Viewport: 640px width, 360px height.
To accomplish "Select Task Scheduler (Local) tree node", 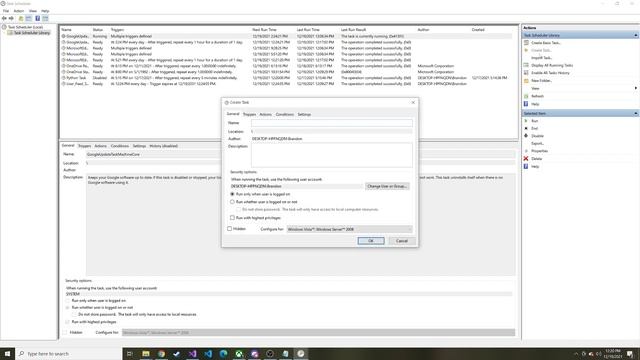I will (x=25, y=27).
